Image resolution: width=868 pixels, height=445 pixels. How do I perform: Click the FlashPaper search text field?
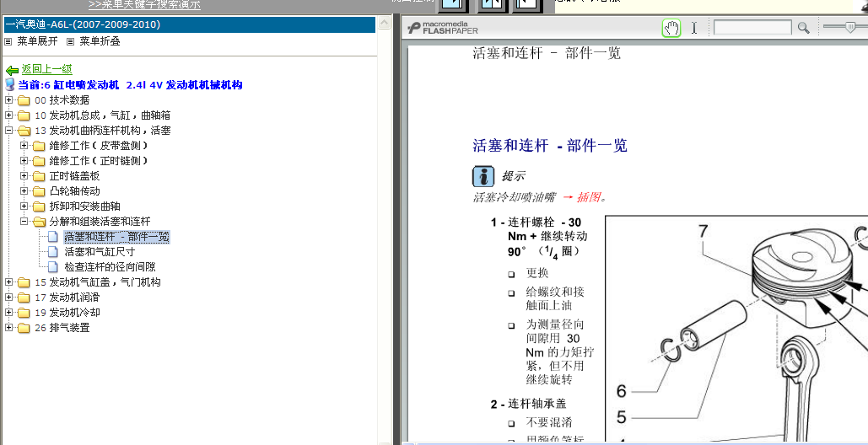[x=752, y=28]
